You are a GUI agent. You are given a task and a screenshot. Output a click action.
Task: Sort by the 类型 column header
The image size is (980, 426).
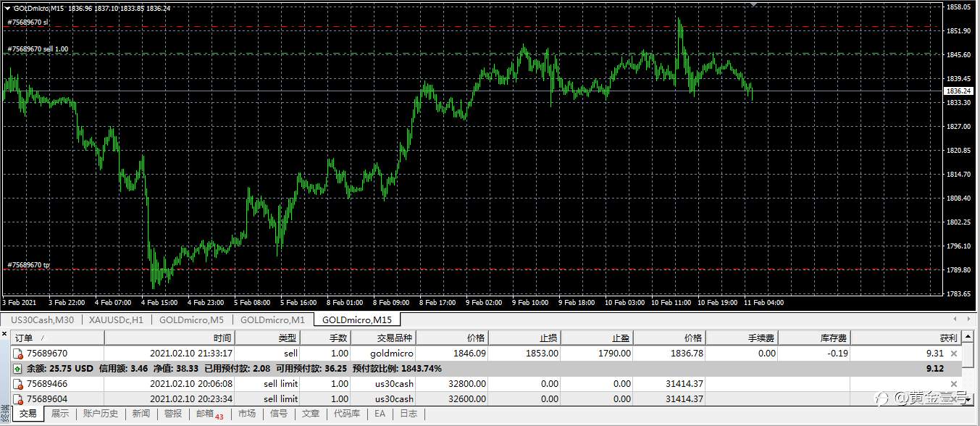pyautogui.click(x=267, y=338)
